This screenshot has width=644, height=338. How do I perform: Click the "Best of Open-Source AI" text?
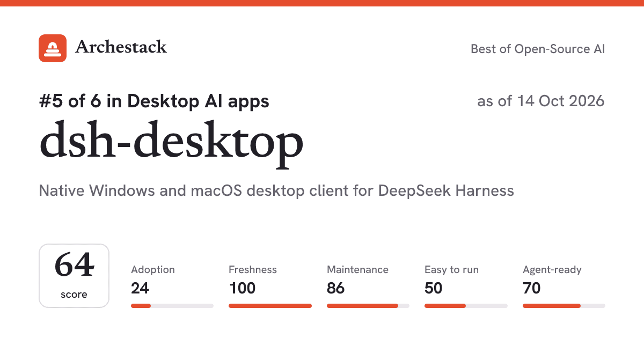(x=538, y=49)
